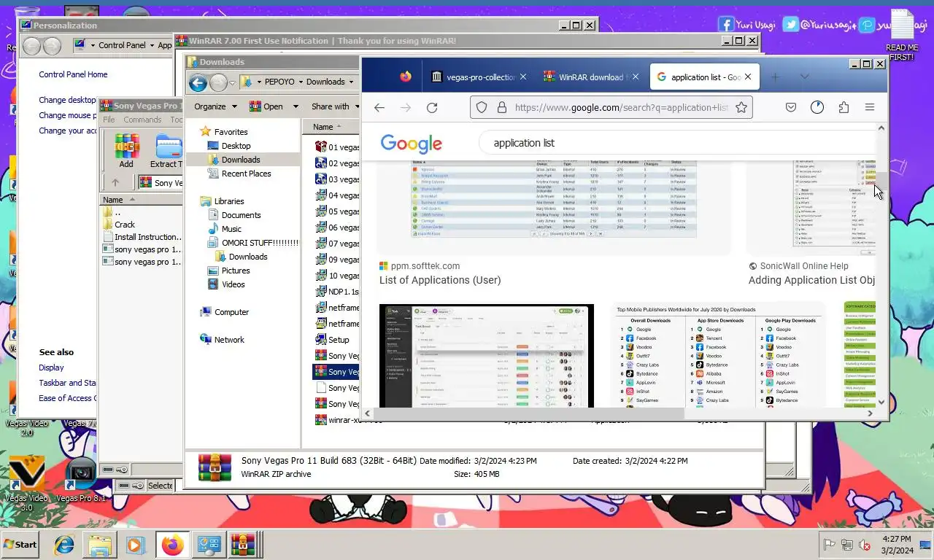The height and width of the screenshot is (560, 934).
Task: Open the List all tabs chevron in Firefox
Action: click(804, 77)
